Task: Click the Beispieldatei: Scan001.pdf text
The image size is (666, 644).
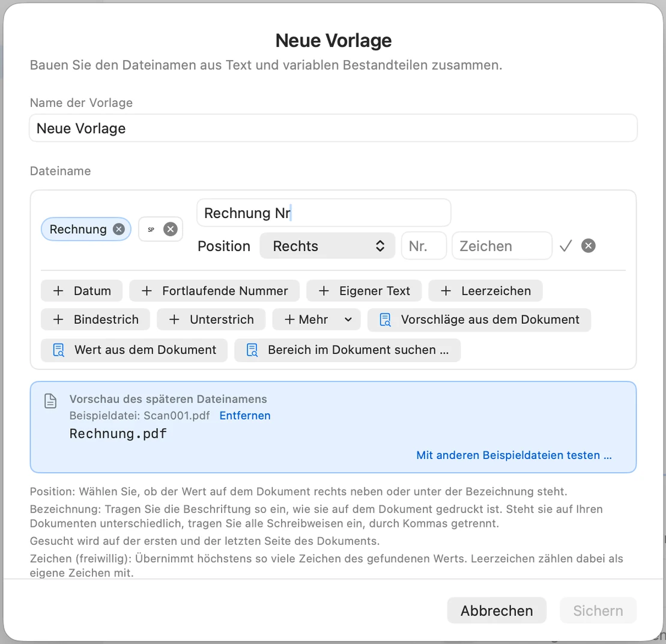Action: 140,416
